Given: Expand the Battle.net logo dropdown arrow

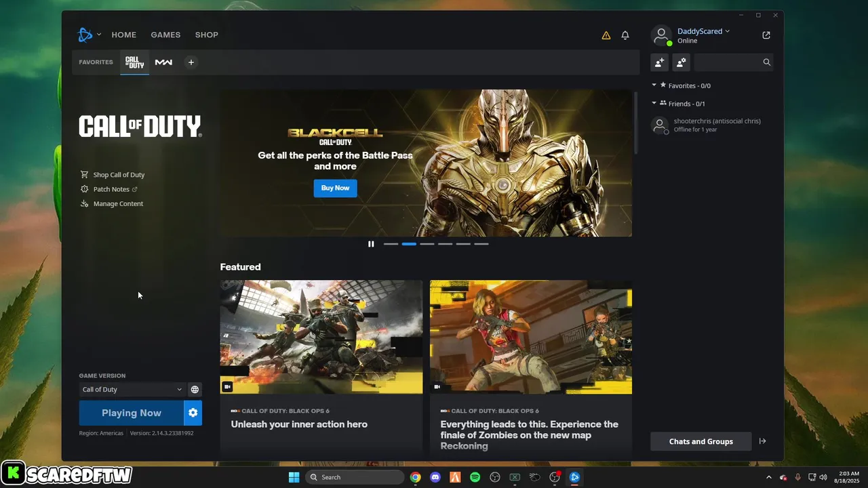Looking at the screenshot, I should (99, 35).
